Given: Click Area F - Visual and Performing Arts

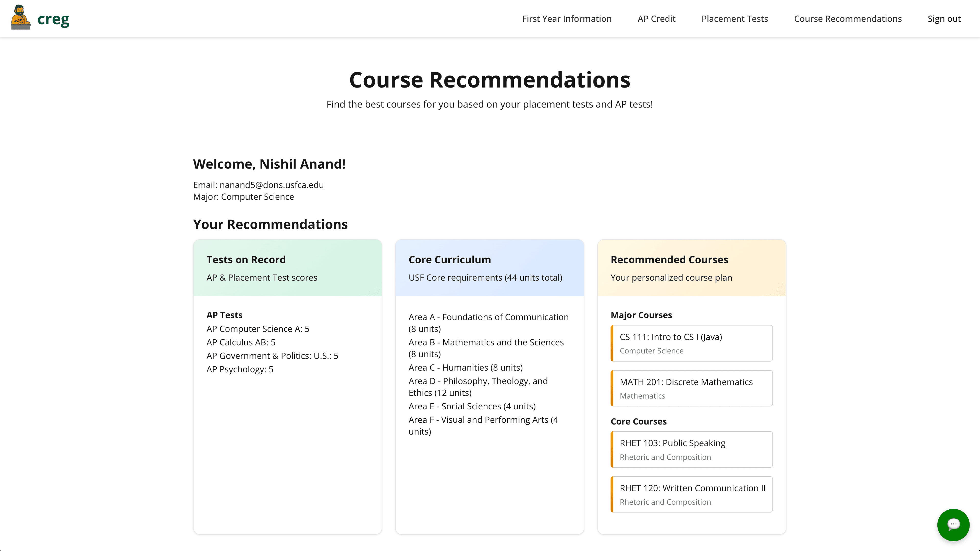Looking at the screenshot, I should (483, 425).
